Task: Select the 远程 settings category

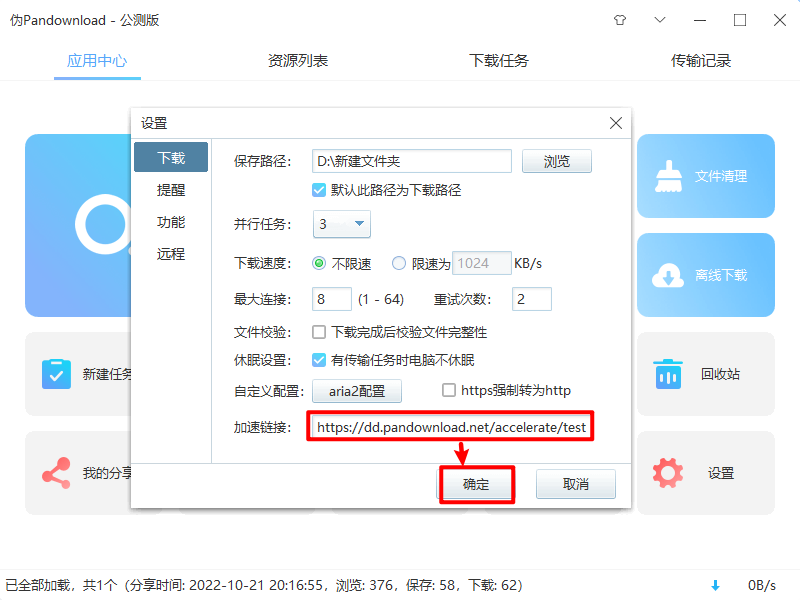Action: coord(171,254)
